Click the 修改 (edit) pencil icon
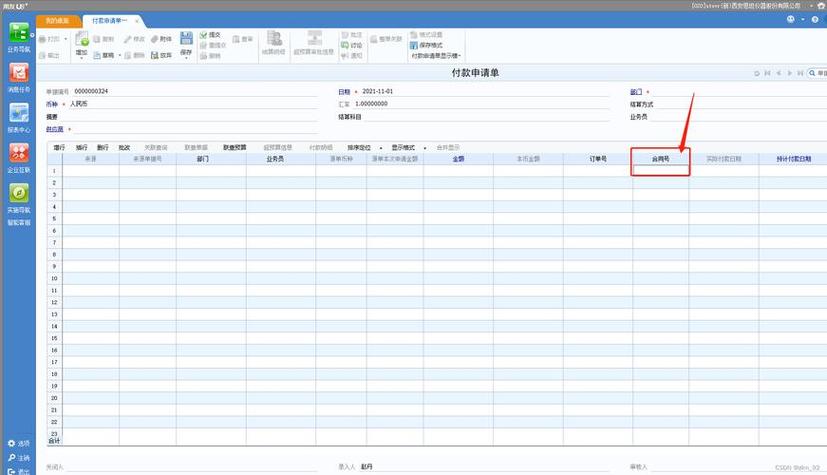The height and width of the screenshot is (475, 827). (134, 39)
